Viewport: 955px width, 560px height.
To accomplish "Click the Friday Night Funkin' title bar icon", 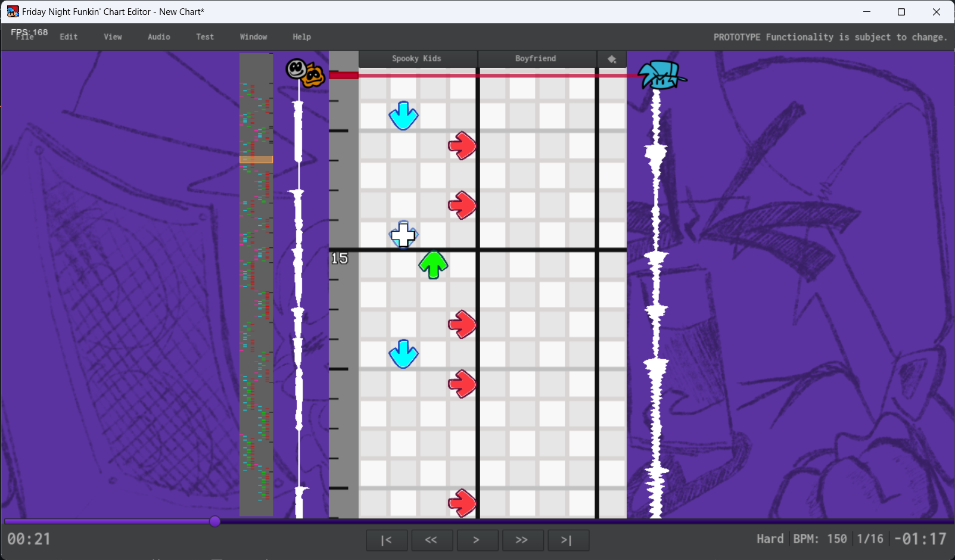I will (13, 11).
